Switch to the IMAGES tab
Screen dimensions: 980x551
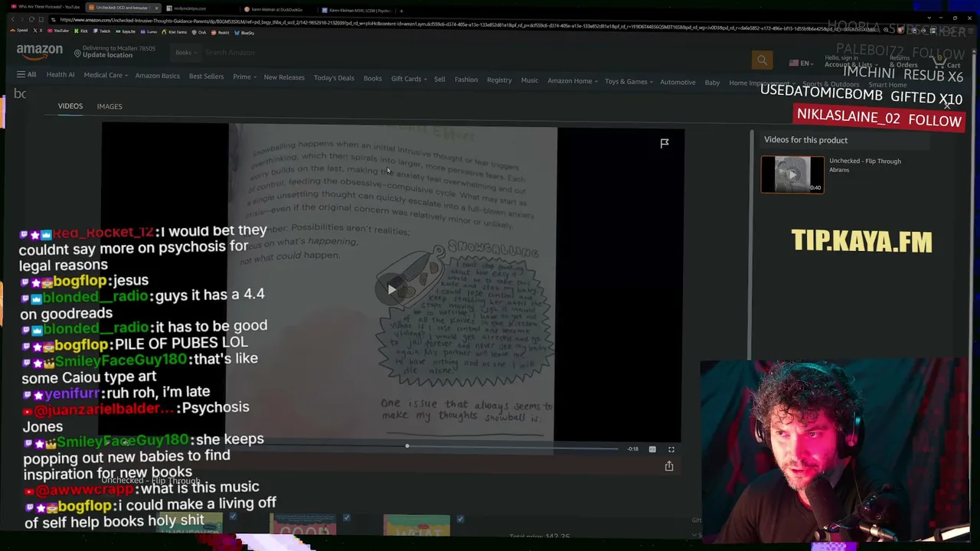pyautogui.click(x=109, y=106)
